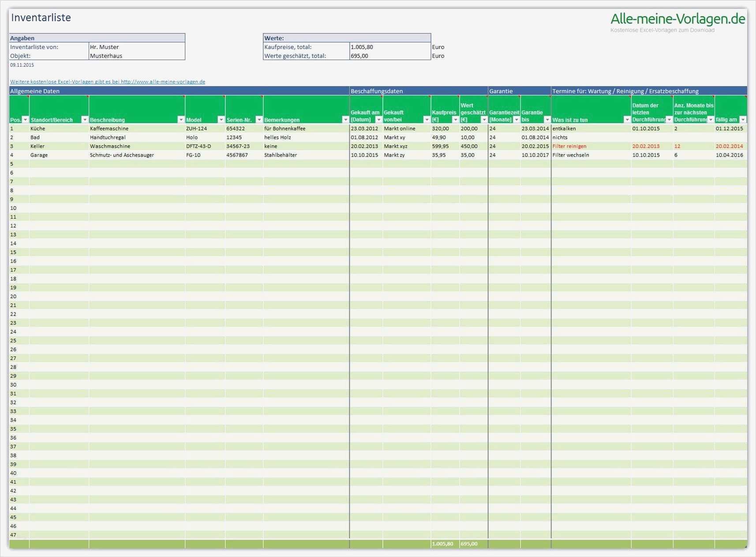
Task: Expand the filter dropdown for Gekauft von/bei
Action: [426, 119]
